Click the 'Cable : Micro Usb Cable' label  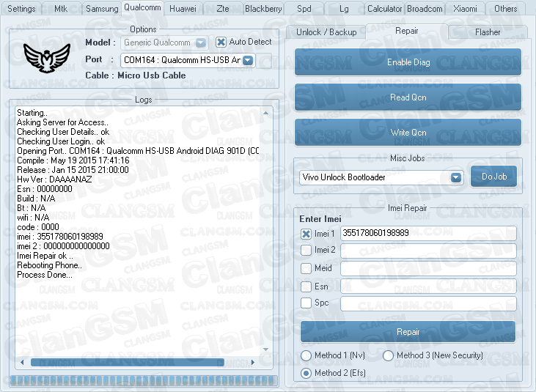tap(136, 75)
